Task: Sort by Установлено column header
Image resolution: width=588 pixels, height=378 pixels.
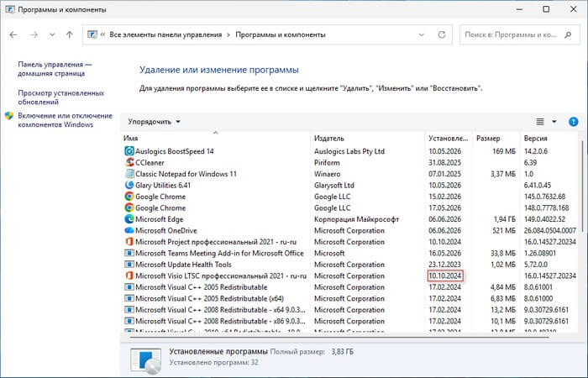Action: click(448, 139)
